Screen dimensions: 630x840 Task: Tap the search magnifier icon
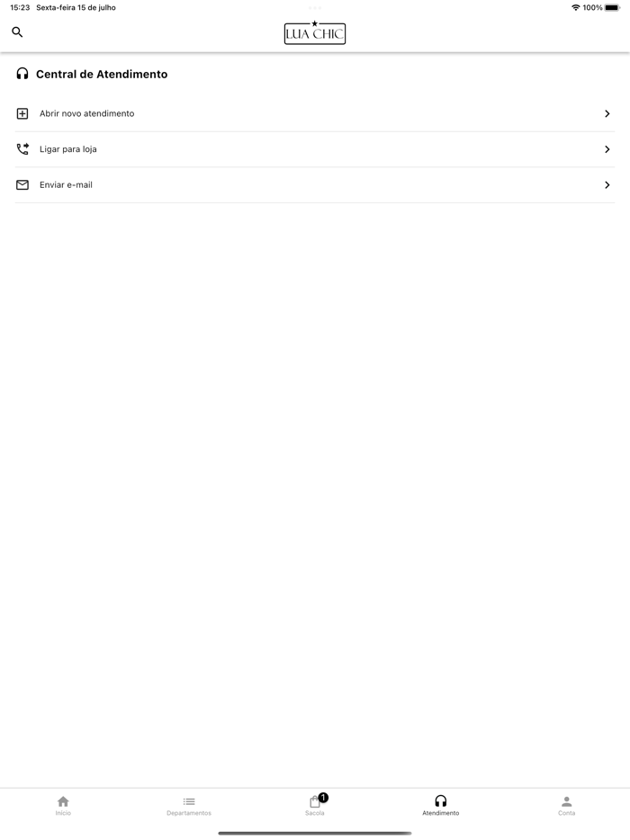click(17, 32)
